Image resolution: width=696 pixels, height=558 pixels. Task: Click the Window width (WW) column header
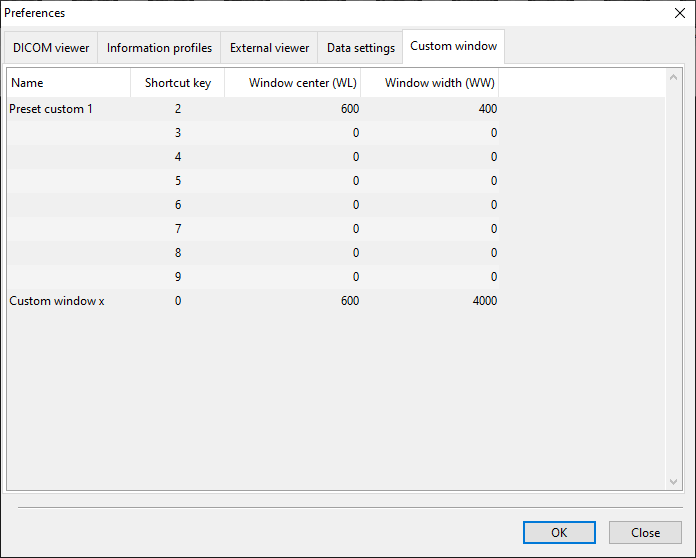[430, 83]
